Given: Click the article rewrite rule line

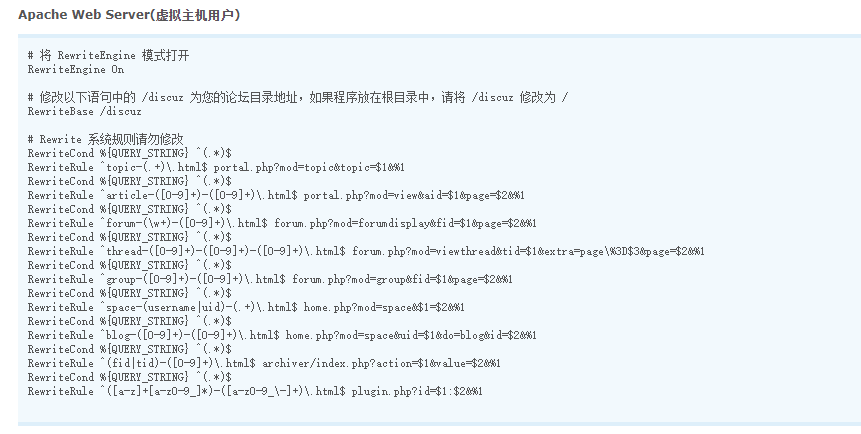Looking at the screenshot, I should point(276,196).
